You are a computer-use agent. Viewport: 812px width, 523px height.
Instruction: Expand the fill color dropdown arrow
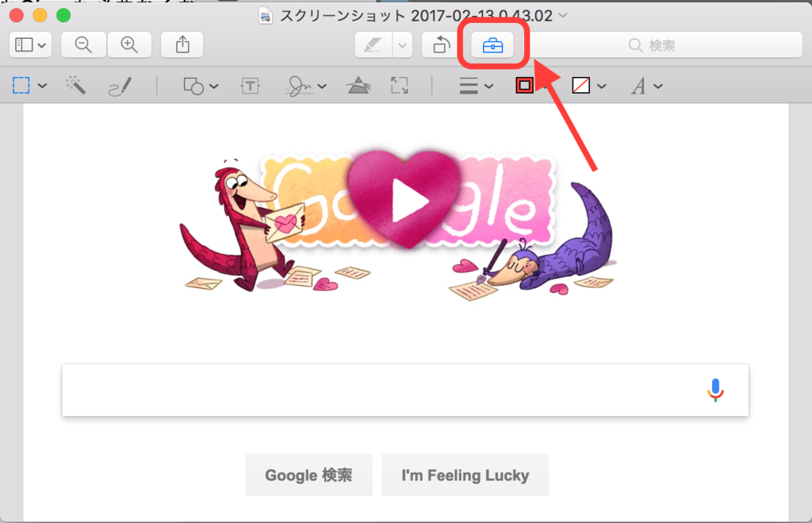coord(601,86)
